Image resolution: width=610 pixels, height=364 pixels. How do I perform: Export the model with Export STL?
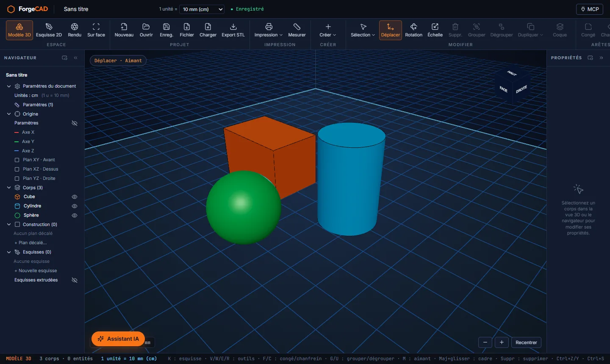click(x=233, y=30)
